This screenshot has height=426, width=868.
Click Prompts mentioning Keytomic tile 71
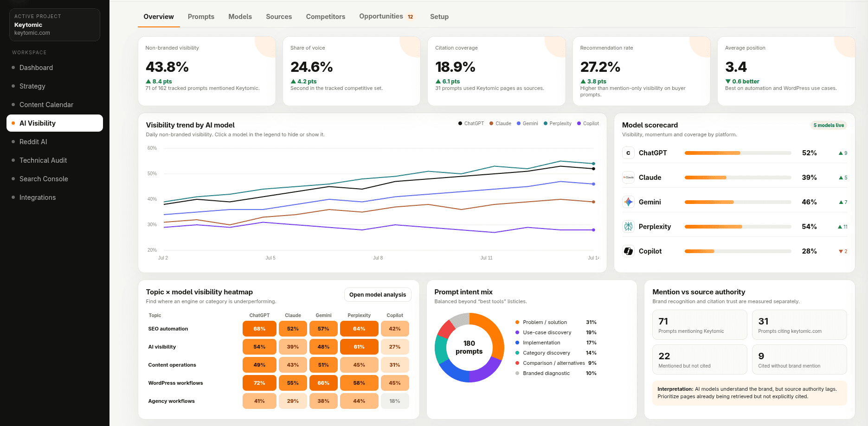pyautogui.click(x=700, y=324)
